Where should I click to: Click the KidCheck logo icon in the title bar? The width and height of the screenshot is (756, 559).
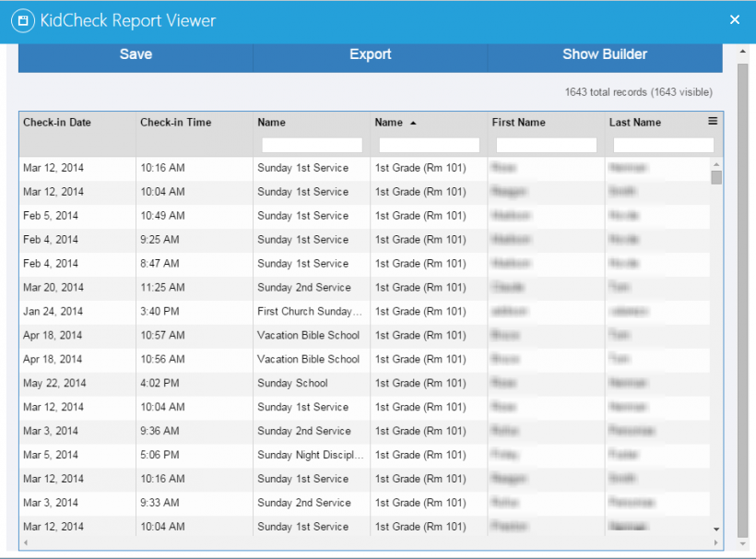[22, 20]
